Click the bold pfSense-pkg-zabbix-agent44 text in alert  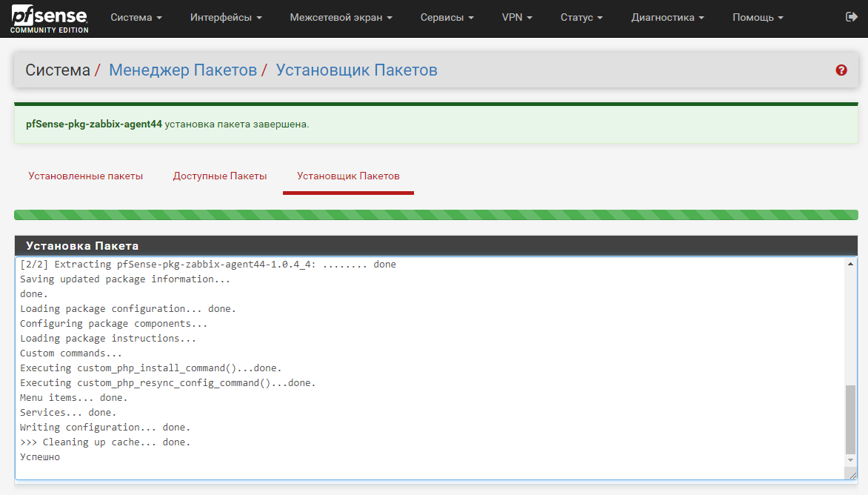[x=94, y=124]
